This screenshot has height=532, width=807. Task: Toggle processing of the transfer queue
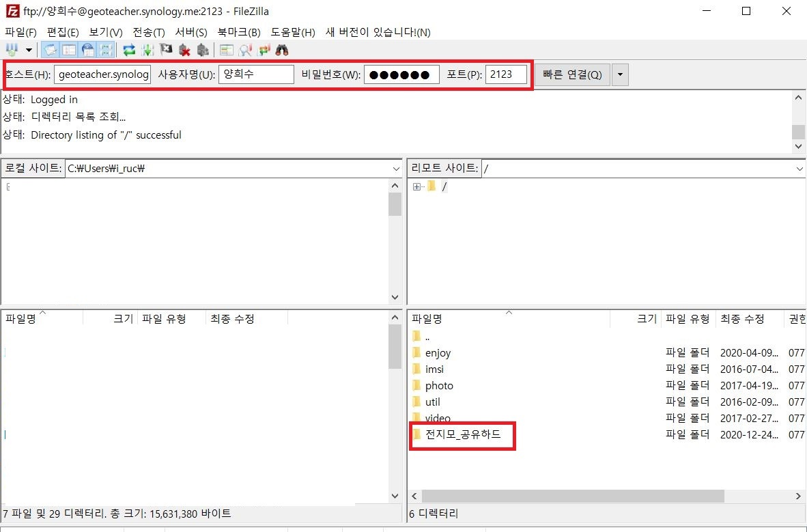(147, 50)
